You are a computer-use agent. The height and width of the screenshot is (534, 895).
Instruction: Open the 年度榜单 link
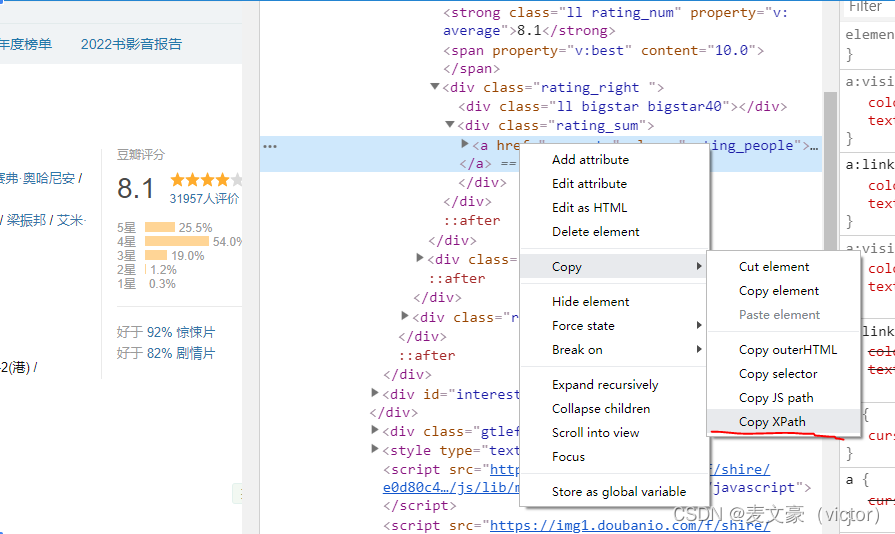tap(26, 44)
